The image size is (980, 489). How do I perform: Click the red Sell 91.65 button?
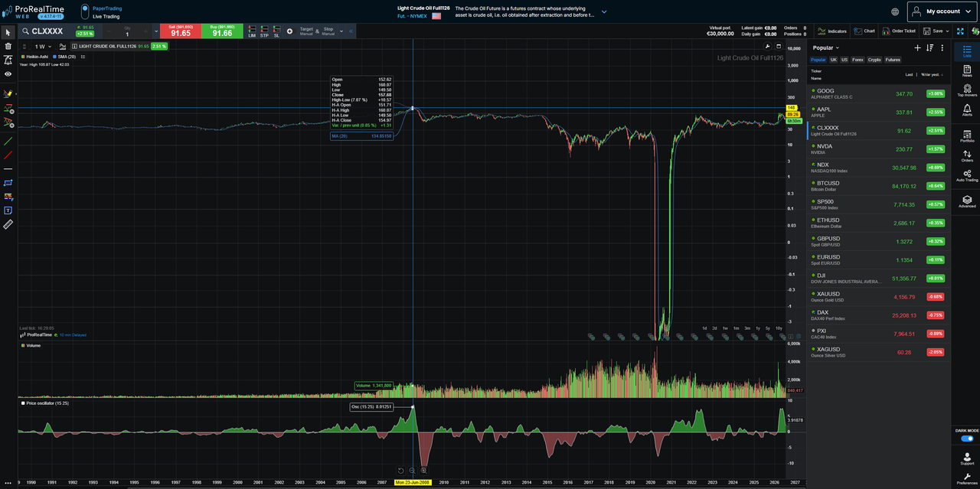pyautogui.click(x=180, y=31)
